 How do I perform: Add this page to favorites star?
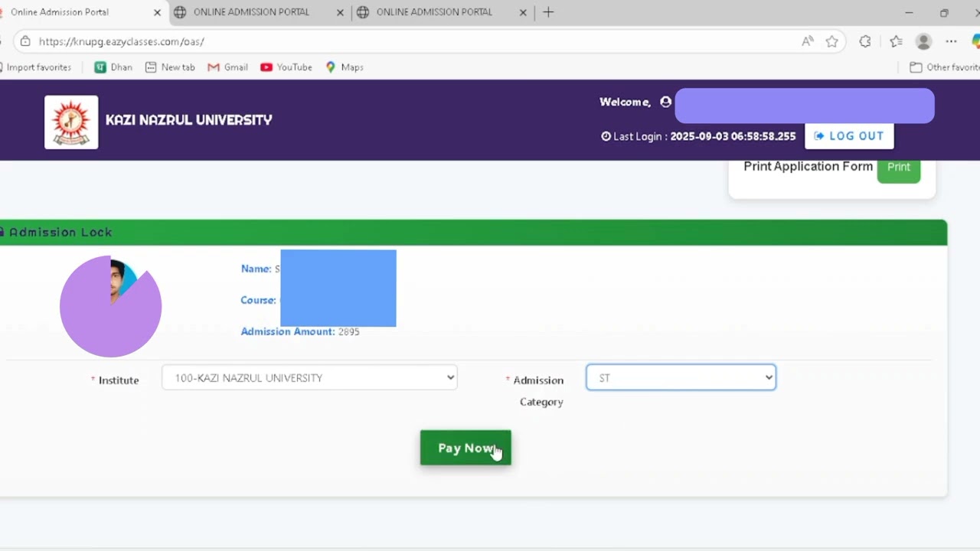coord(832,41)
